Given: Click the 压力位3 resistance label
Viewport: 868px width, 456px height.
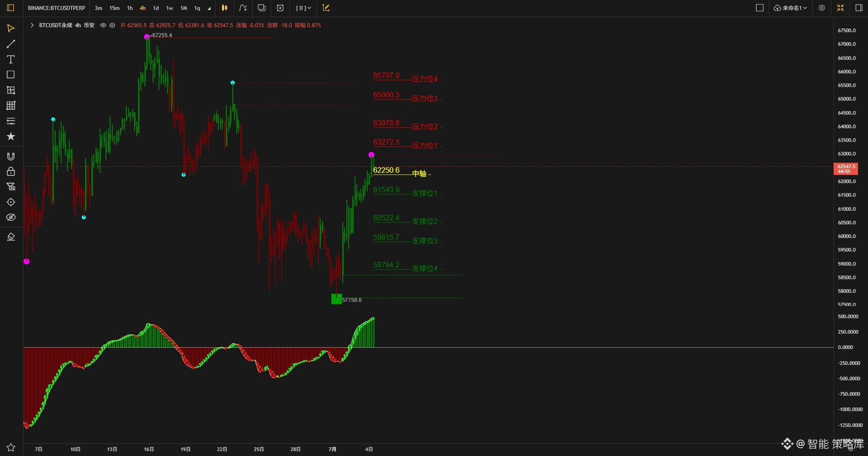Looking at the screenshot, I should pos(425,98).
